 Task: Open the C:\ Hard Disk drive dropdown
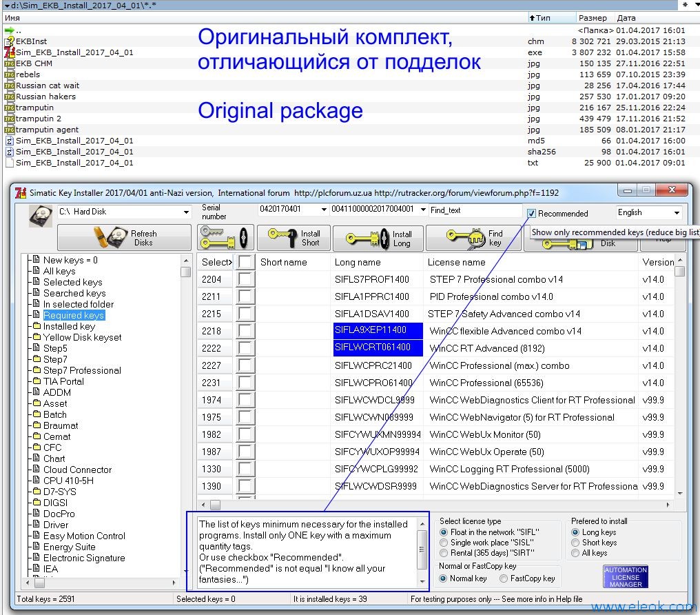pos(186,212)
